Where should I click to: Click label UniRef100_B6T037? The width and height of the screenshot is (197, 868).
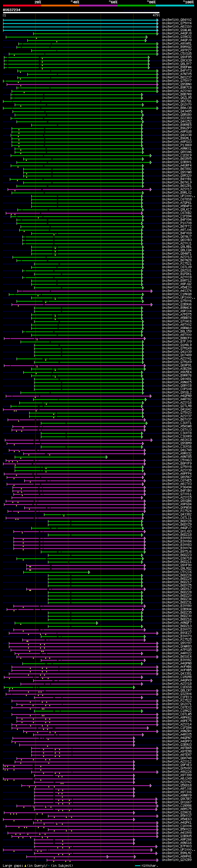pos(177,419)
